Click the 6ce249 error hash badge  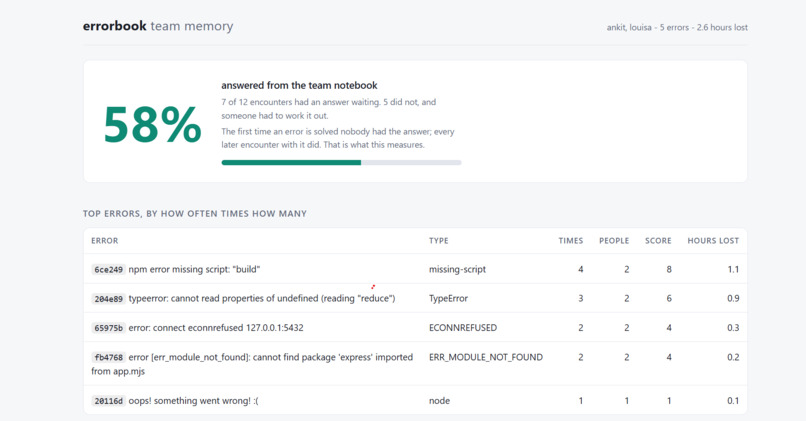[x=108, y=269]
